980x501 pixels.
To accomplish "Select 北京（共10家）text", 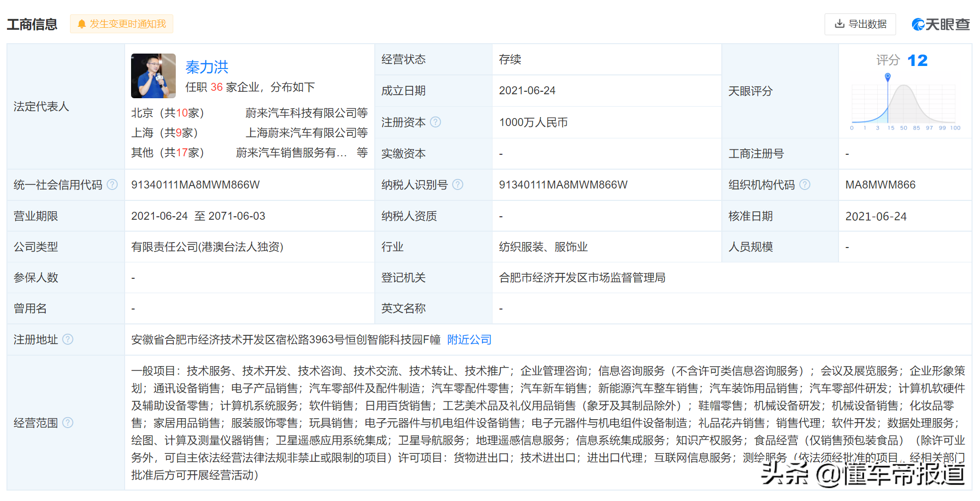I will (168, 113).
